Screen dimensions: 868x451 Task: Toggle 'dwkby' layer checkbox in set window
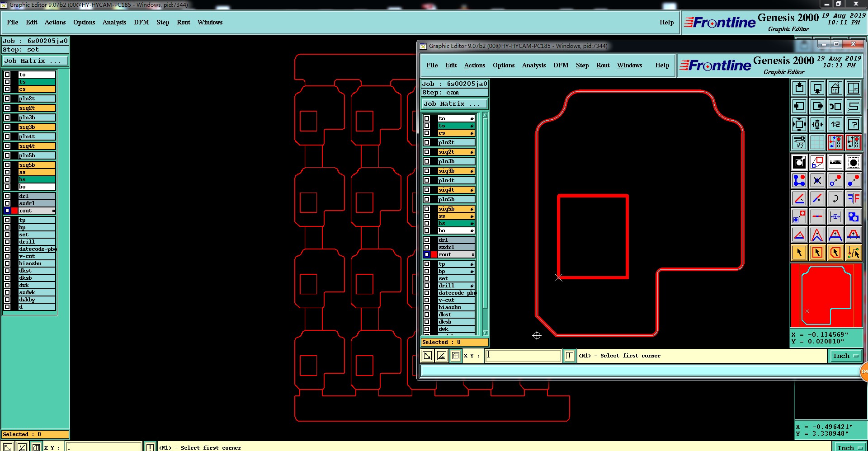pos(7,300)
